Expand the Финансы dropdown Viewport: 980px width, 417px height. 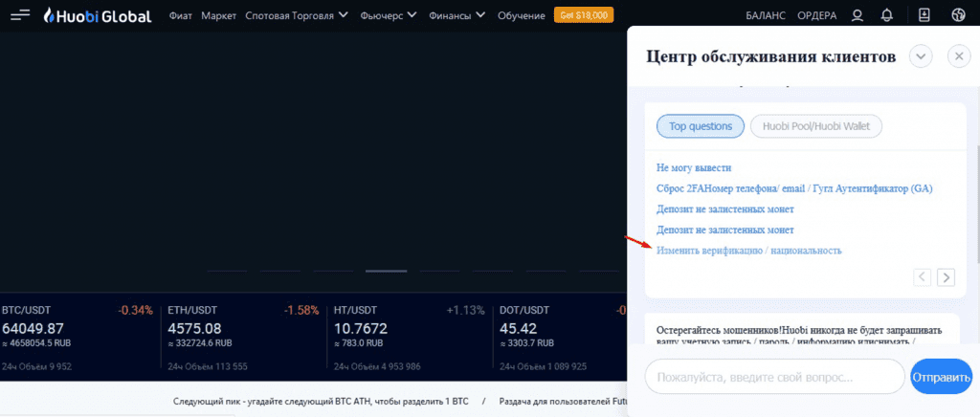click(457, 16)
